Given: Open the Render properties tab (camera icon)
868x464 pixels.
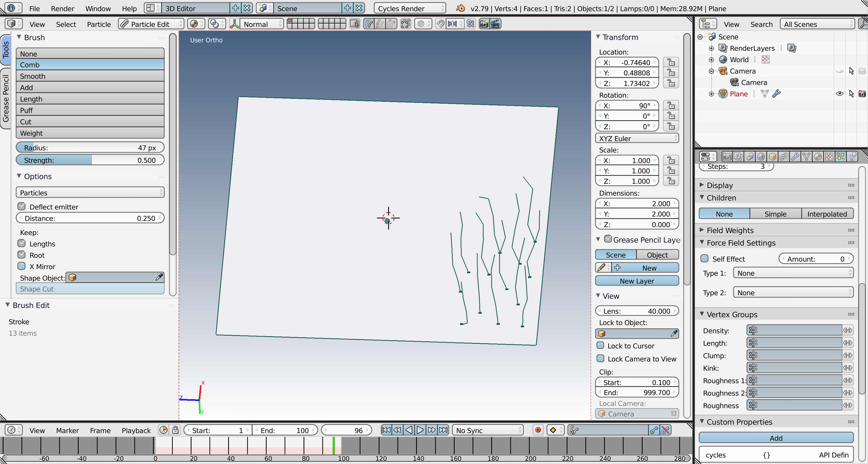Looking at the screenshot, I should [727, 156].
